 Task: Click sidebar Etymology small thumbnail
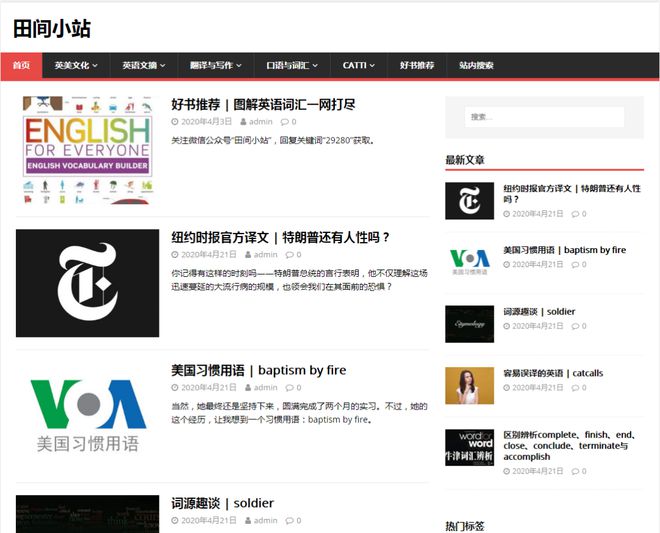tap(470, 324)
